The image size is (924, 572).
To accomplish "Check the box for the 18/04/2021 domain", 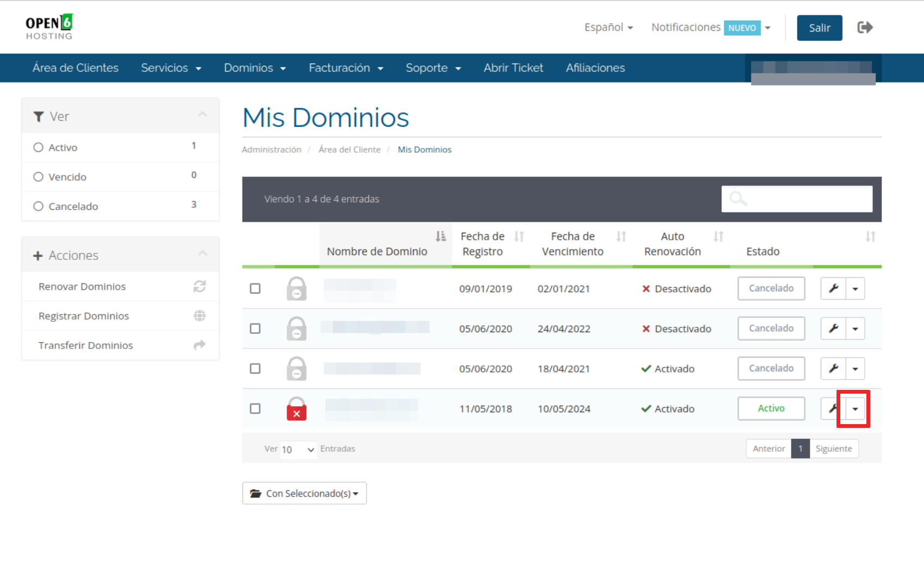I will click(x=255, y=369).
